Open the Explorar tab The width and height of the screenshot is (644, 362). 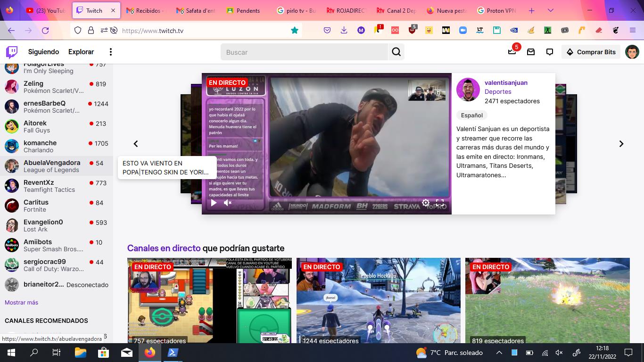81,52
